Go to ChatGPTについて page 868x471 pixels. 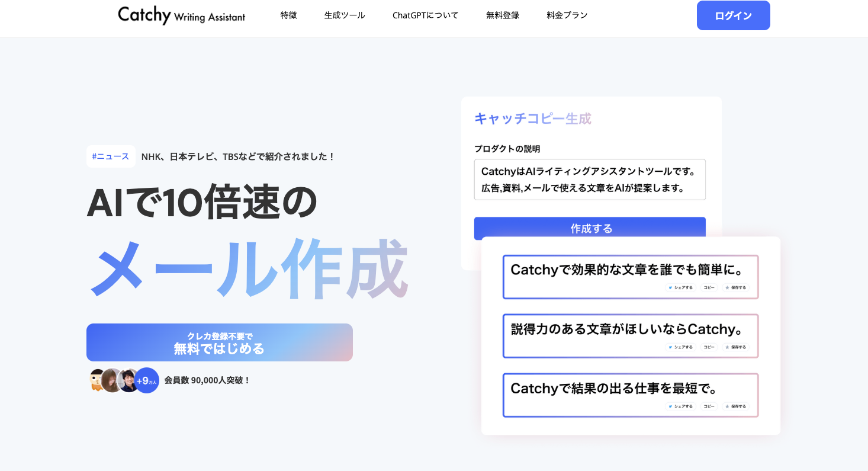(x=425, y=15)
